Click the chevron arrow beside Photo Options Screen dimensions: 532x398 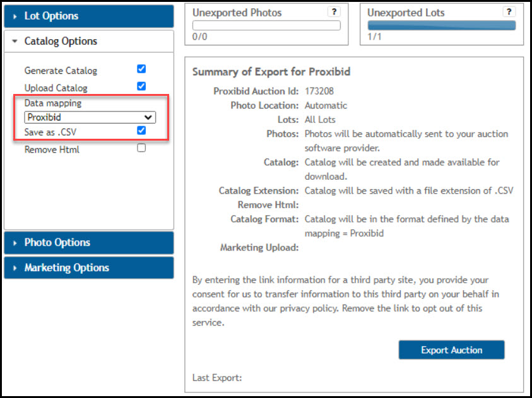pyautogui.click(x=15, y=242)
